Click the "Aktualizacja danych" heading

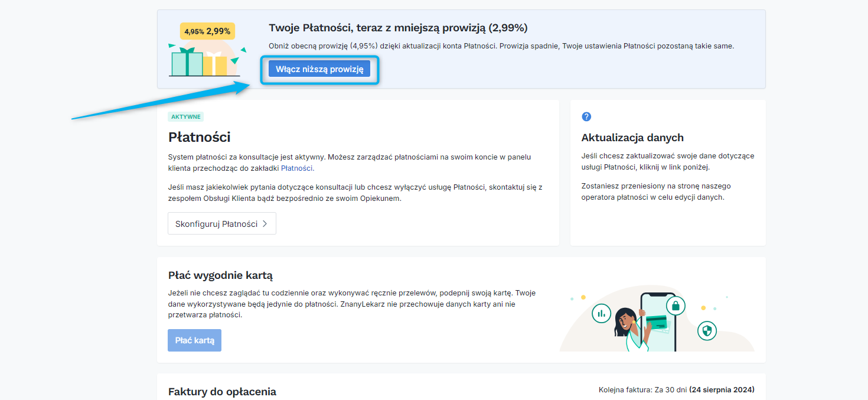coord(631,137)
